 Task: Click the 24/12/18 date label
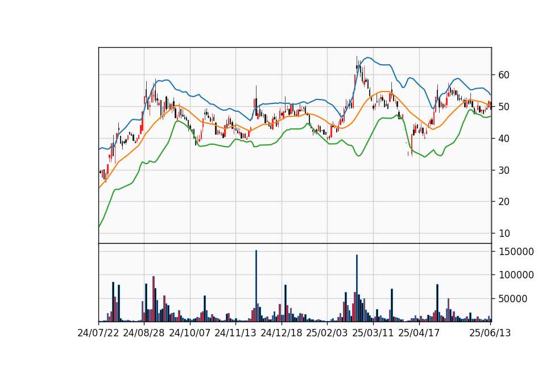[282, 333]
